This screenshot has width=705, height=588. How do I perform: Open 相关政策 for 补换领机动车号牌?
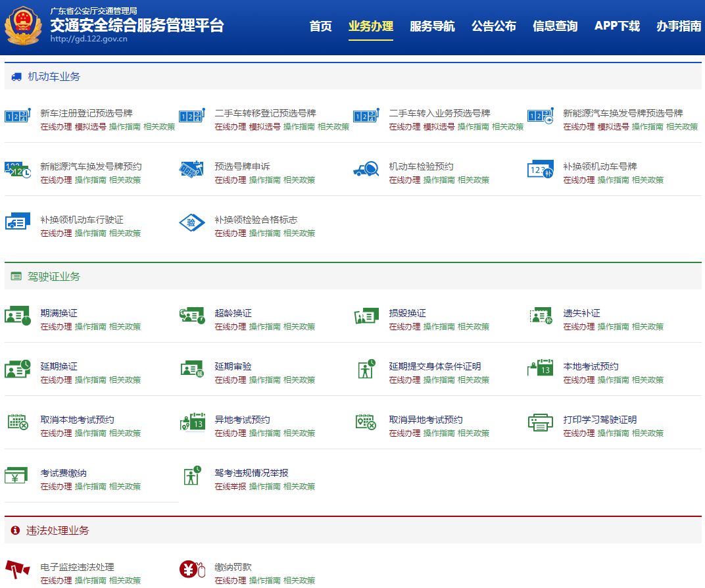click(648, 180)
